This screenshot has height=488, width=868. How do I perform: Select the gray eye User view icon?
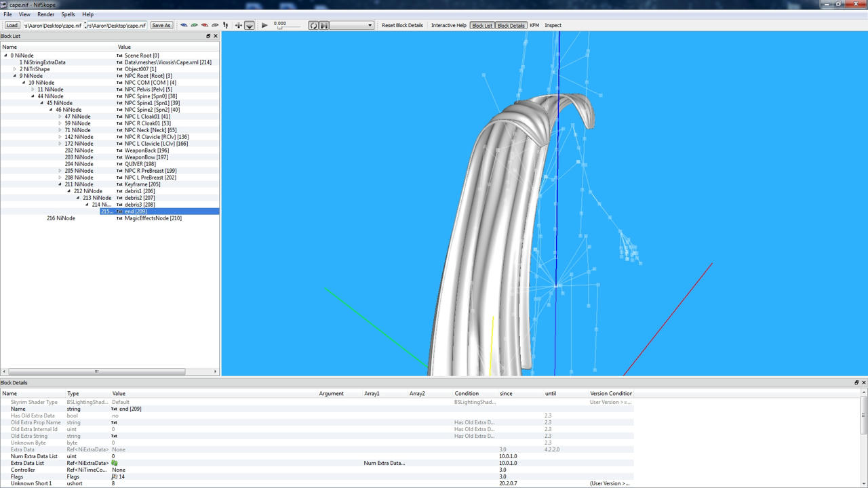[x=215, y=26]
